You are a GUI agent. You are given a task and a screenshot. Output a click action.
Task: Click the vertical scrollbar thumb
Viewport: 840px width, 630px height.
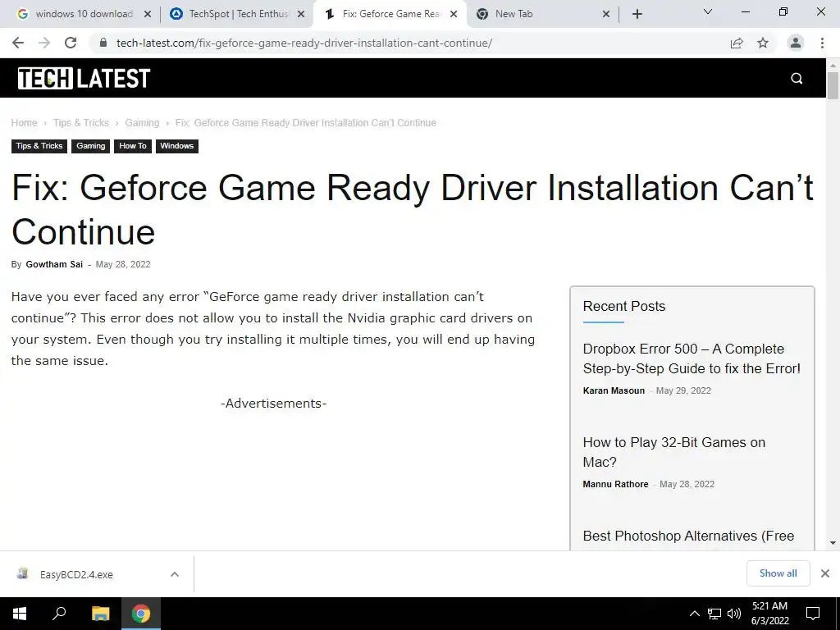[x=833, y=85]
